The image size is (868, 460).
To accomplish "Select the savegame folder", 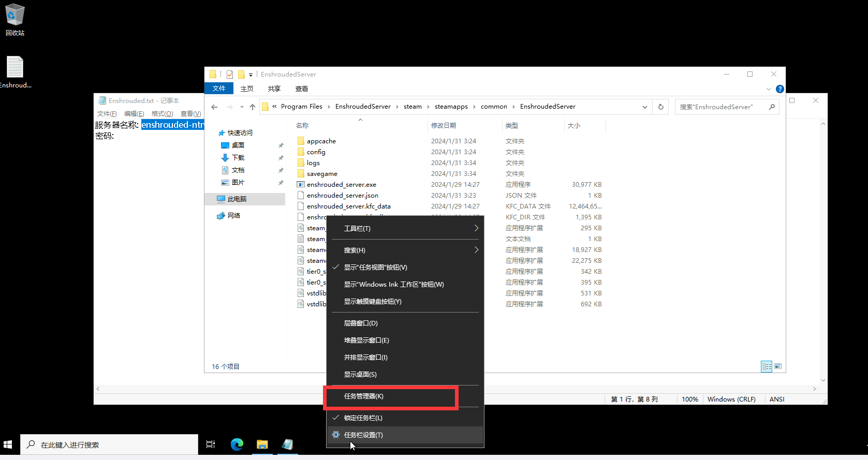I will pyautogui.click(x=322, y=174).
